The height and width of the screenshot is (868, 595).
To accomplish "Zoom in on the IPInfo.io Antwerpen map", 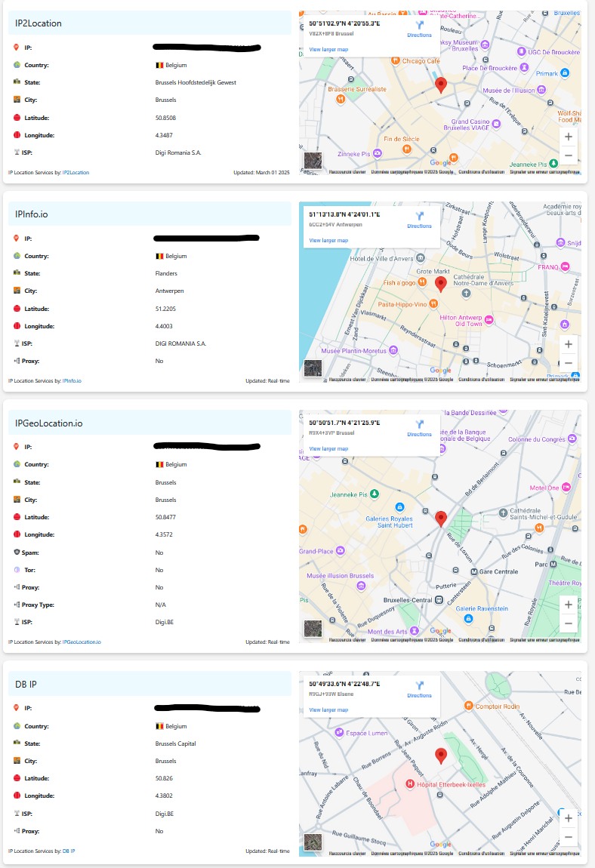I will tap(569, 344).
